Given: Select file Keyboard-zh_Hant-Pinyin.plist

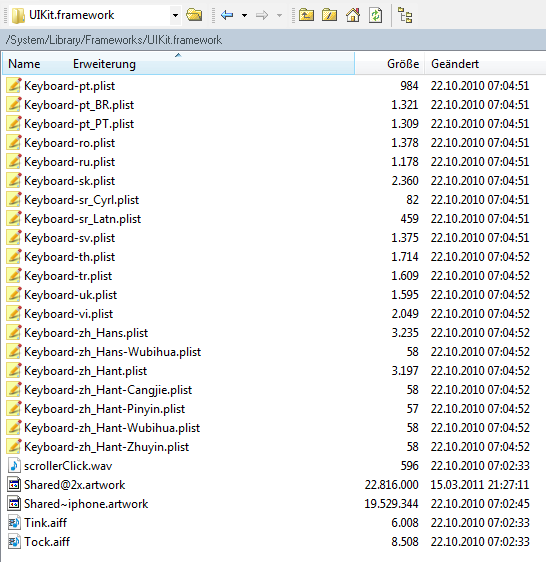Looking at the screenshot, I should [x=105, y=409].
